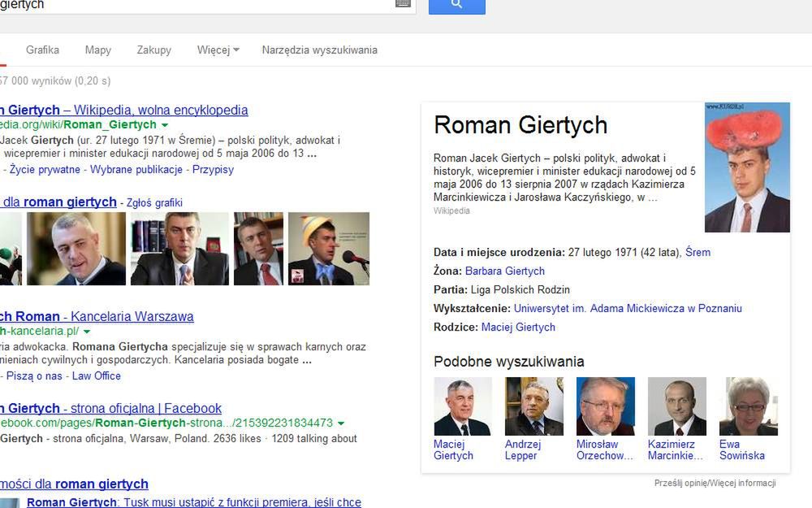This screenshot has width=812, height=508.
Task: Click Więcej informacji link below panel
Action: point(742,483)
